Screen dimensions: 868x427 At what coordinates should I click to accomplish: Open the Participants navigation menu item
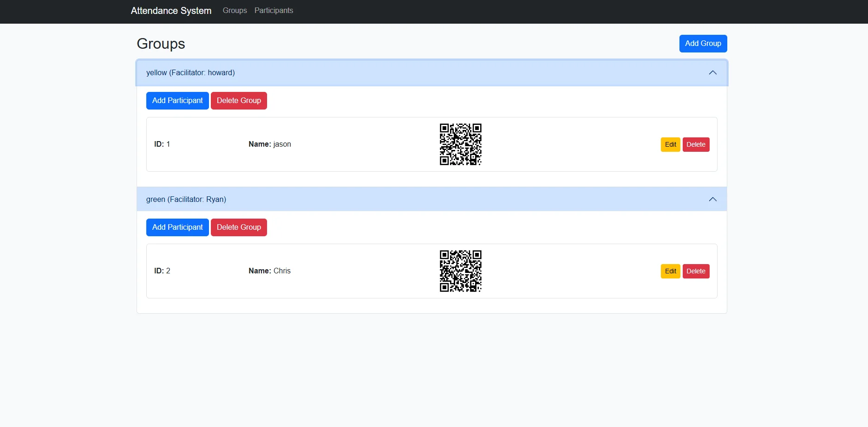273,10
